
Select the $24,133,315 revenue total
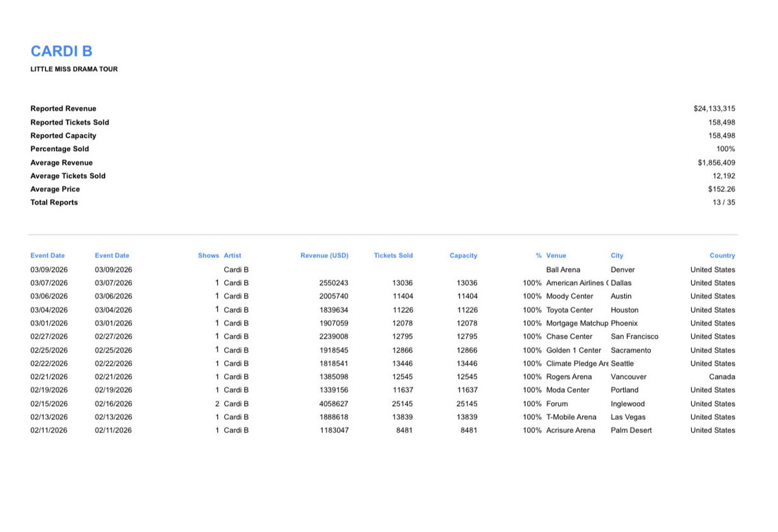tap(714, 109)
